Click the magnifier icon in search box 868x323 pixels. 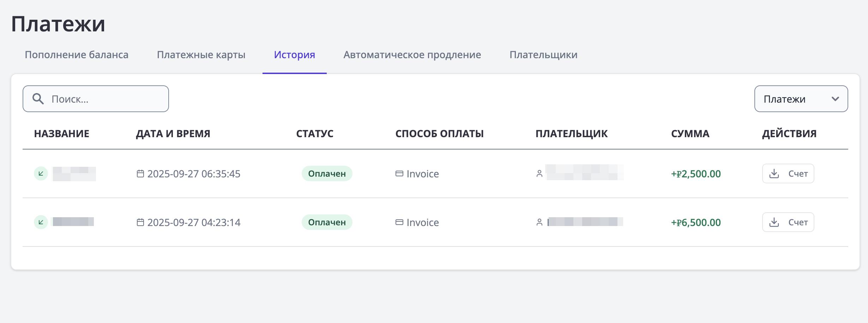38,99
